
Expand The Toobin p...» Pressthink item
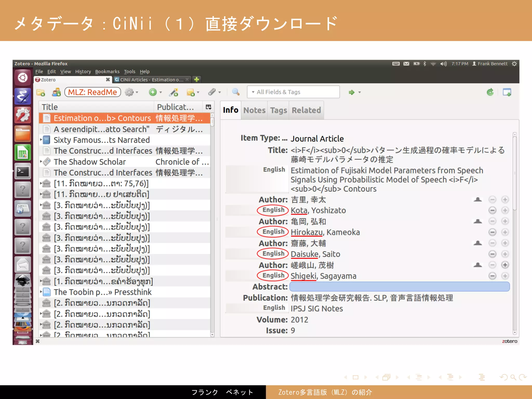pos(41,292)
